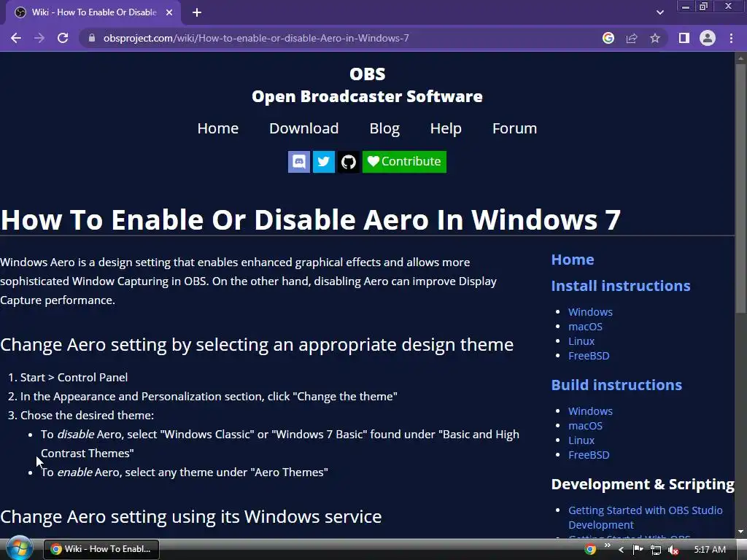Bookmark this page with the star icon
Image resolution: width=747 pixels, height=560 pixels.
(x=655, y=38)
